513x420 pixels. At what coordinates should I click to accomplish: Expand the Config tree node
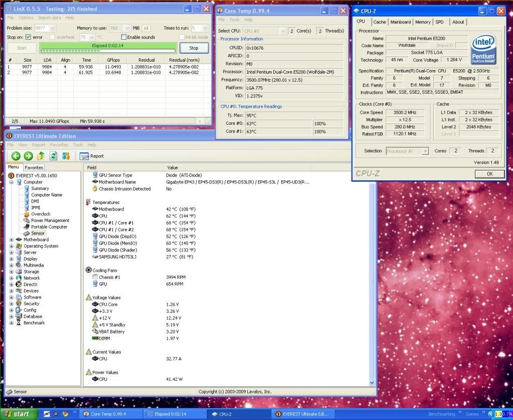[x=11, y=310]
